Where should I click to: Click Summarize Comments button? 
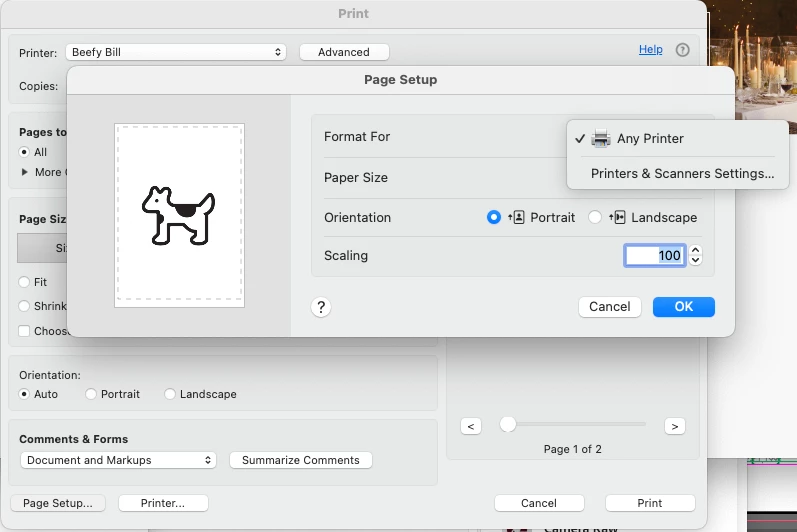pyautogui.click(x=300, y=460)
